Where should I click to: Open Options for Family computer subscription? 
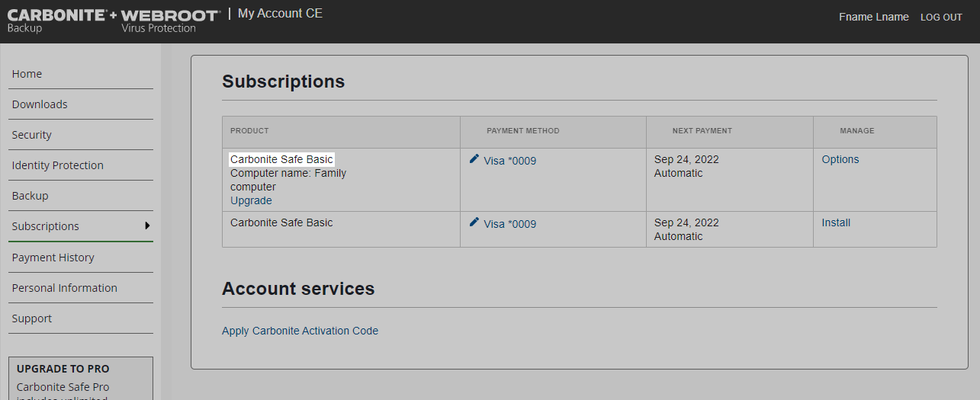click(x=840, y=159)
